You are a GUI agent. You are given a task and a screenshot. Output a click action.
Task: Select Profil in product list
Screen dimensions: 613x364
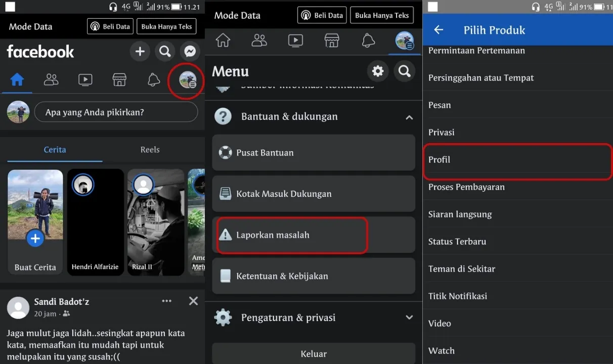click(x=517, y=160)
